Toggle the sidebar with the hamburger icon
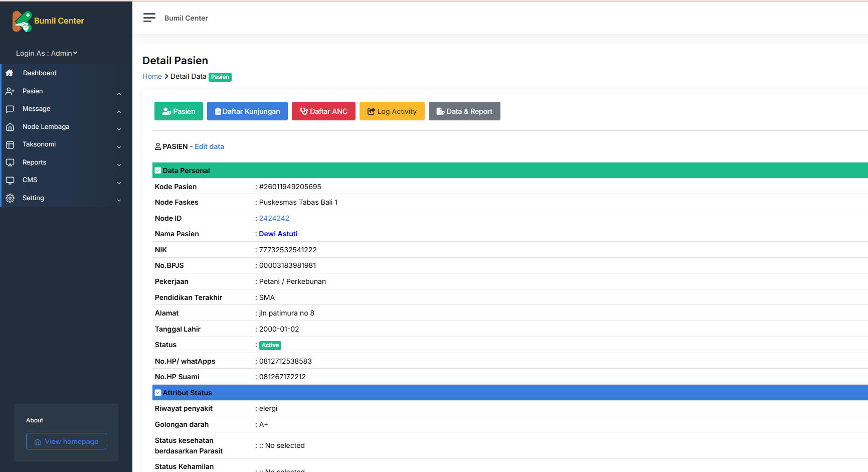The height and width of the screenshot is (472, 868). 149,18
